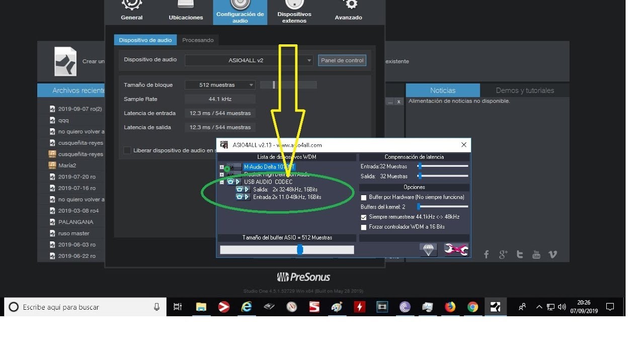Open the Vimeo social icon
644x362 pixels.
tap(552, 254)
